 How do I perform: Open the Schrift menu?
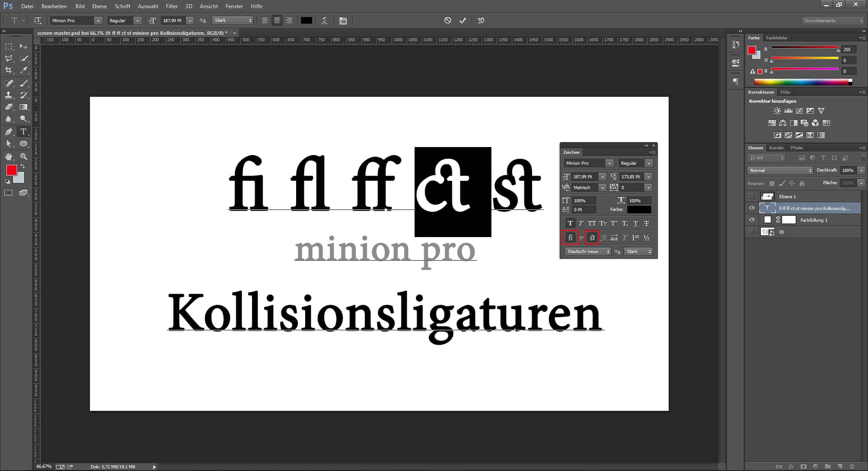122,6
